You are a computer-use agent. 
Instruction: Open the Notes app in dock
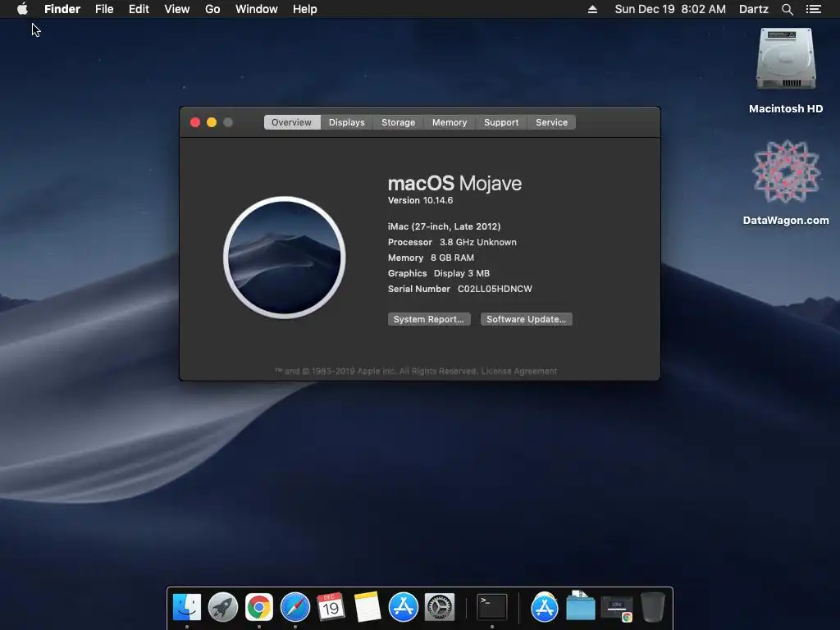(x=367, y=607)
